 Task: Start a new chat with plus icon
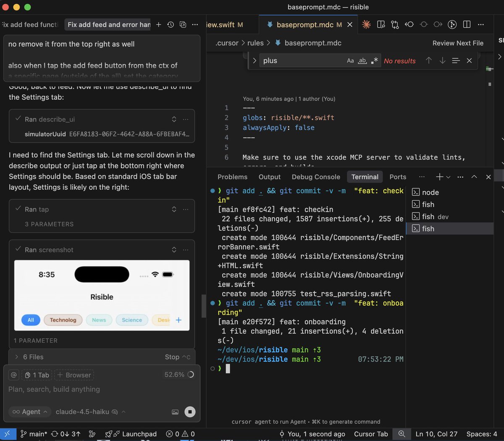coord(158,24)
